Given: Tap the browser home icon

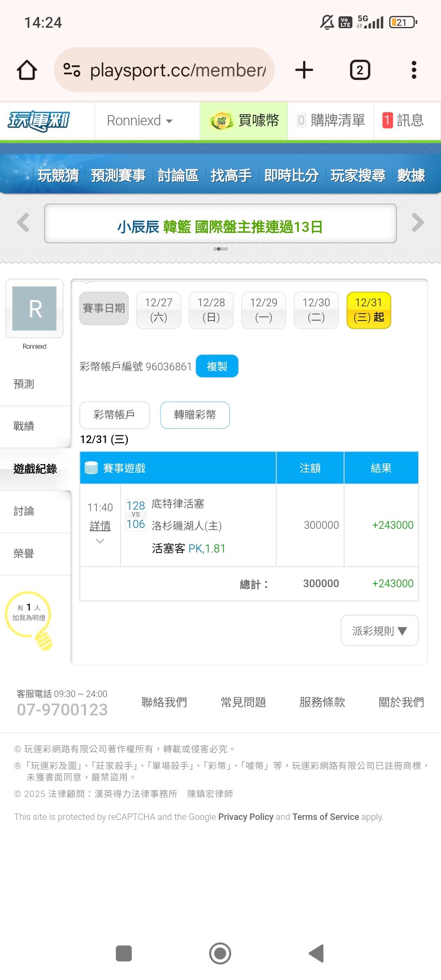Looking at the screenshot, I should 27,70.
